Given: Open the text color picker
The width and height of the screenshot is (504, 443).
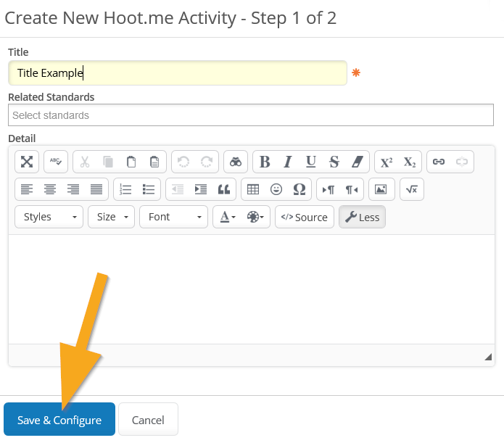Looking at the screenshot, I should pos(228,217).
